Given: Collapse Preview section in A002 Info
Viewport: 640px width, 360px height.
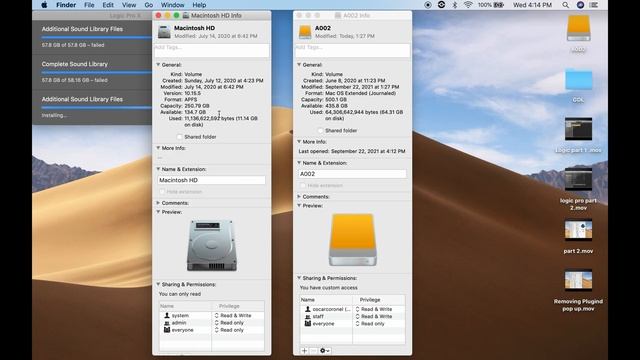Looking at the screenshot, I should tap(299, 205).
